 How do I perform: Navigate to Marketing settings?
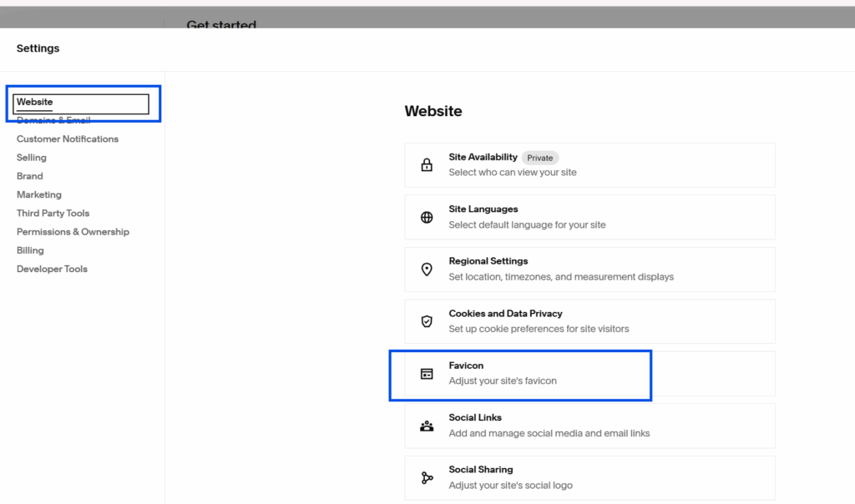click(39, 194)
